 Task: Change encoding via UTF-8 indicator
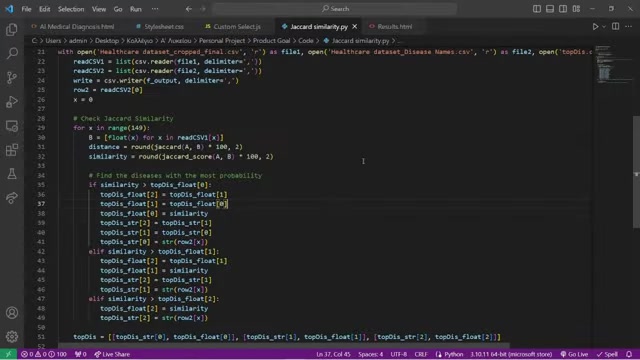[x=399, y=354]
